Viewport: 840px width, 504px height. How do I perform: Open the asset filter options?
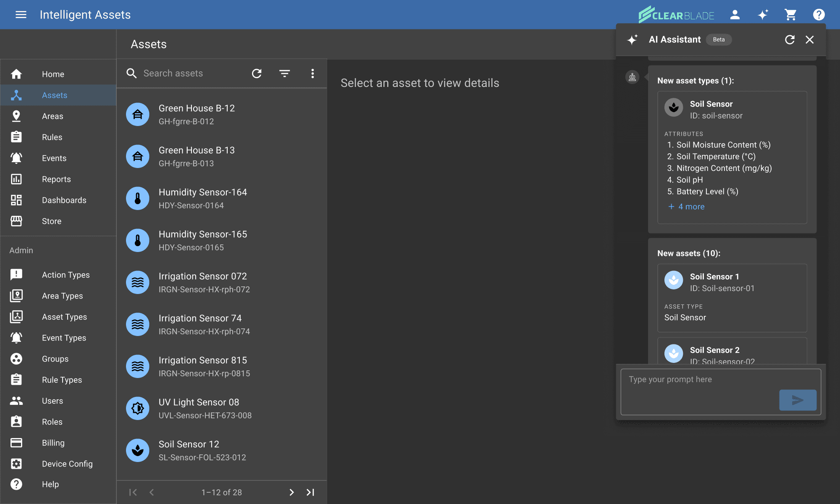click(284, 73)
